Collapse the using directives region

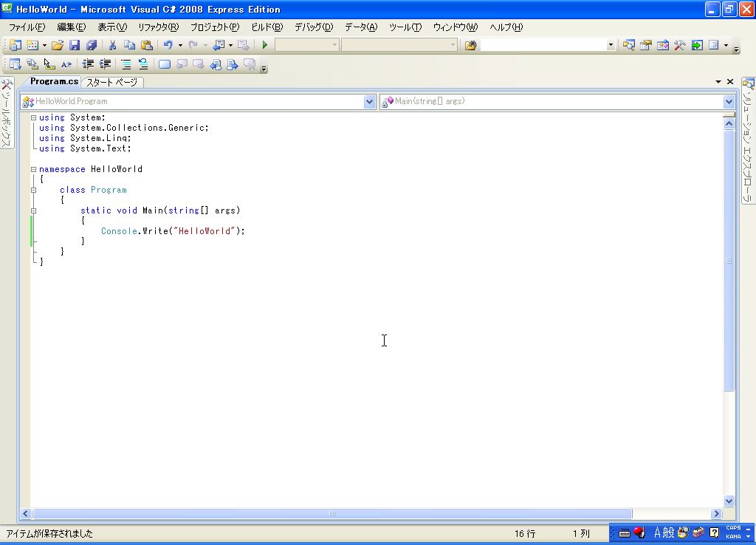tap(33, 117)
